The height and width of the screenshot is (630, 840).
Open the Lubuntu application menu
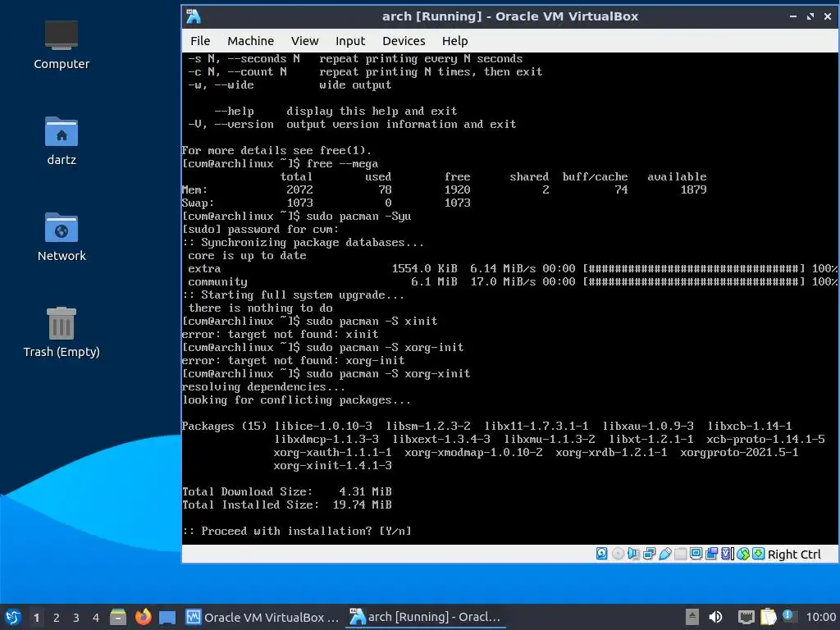pyautogui.click(x=13, y=617)
